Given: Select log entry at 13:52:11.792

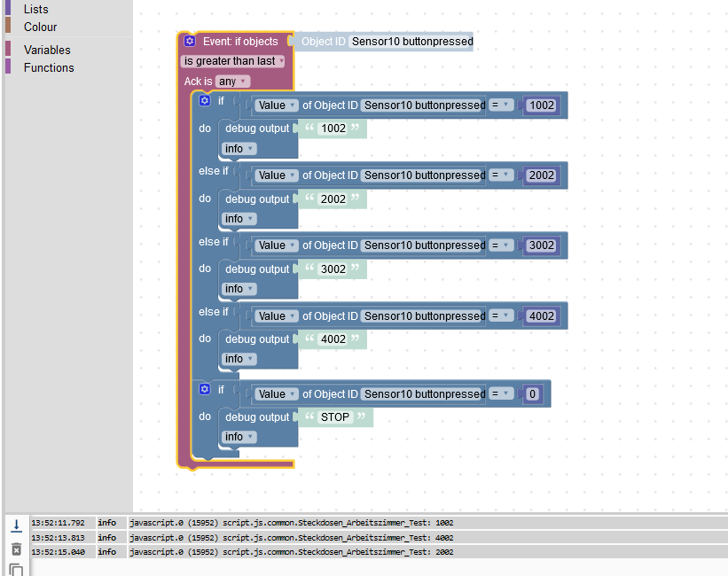Looking at the screenshot, I should coord(379,523).
